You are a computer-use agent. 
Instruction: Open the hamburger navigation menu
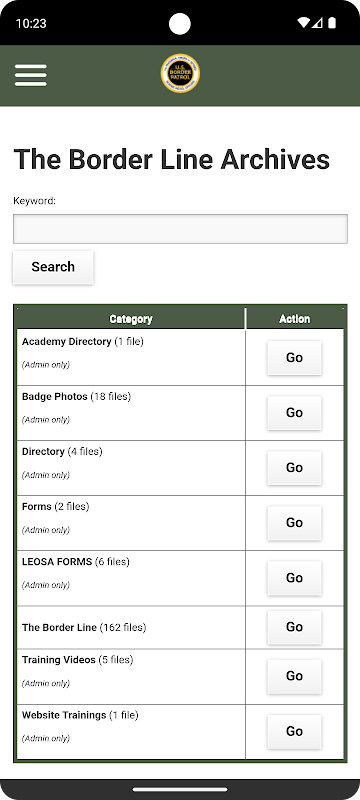(31, 76)
